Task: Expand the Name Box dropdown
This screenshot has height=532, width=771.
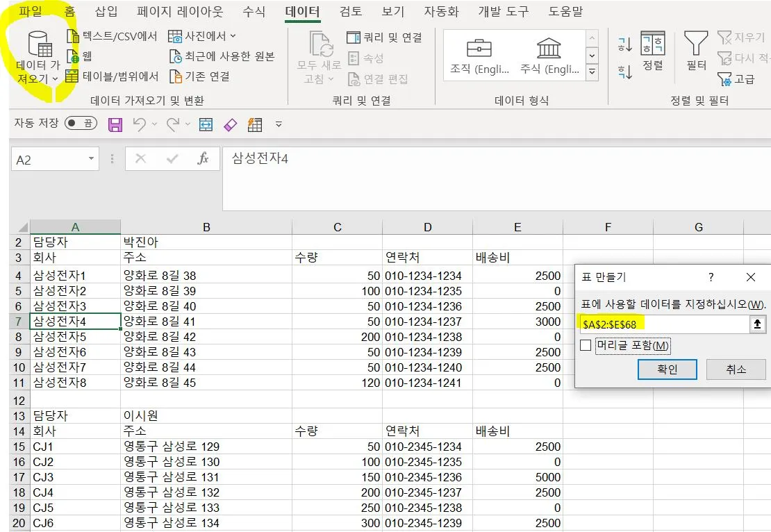Action: tap(91, 158)
